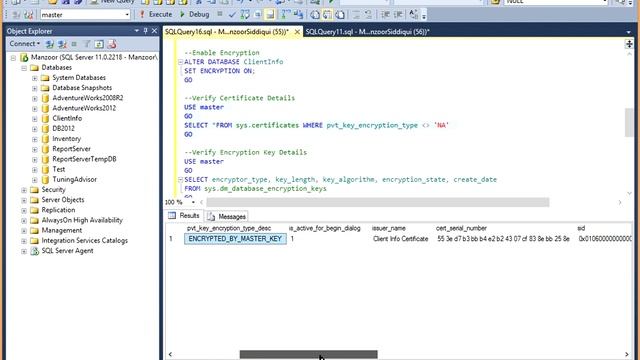The image size is (640, 360).
Task: Toggle Include Client Statistics icon
Action: point(298,15)
